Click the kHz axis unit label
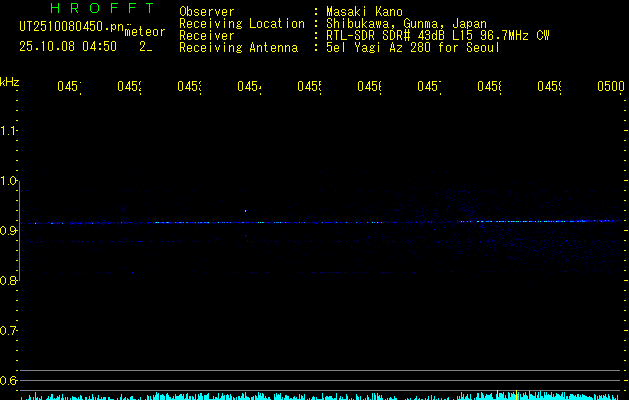Image resolution: width=629 pixels, height=400 pixels. coord(10,81)
